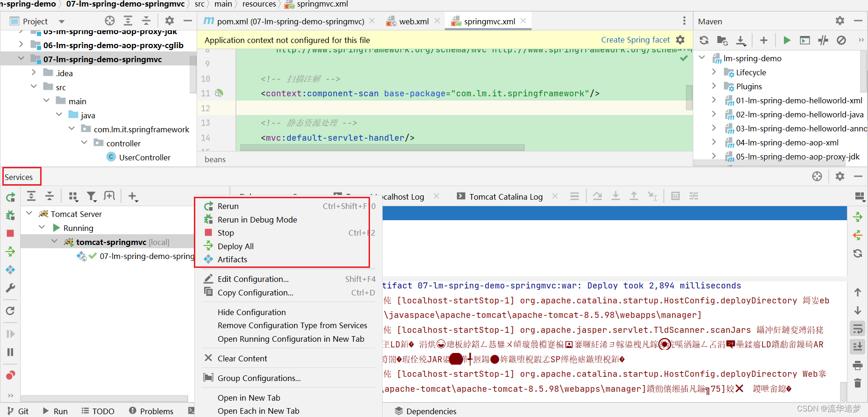Image resolution: width=868 pixels, height=417 pixels.
Task: Click Group By icon in Services toolbar
Action: pyautogui.click(x=73, y=196)
